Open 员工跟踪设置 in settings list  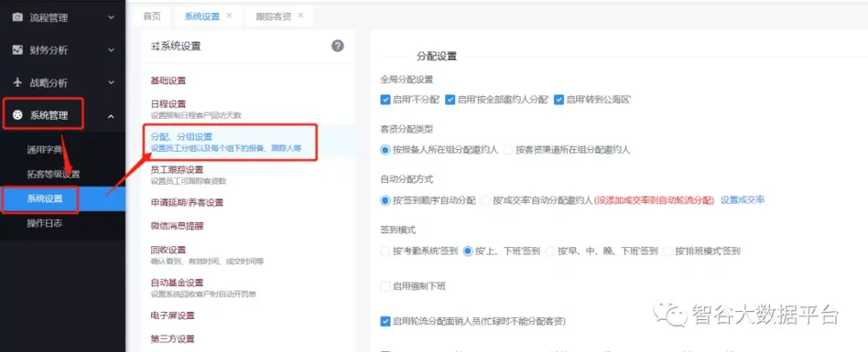(176, 169)
